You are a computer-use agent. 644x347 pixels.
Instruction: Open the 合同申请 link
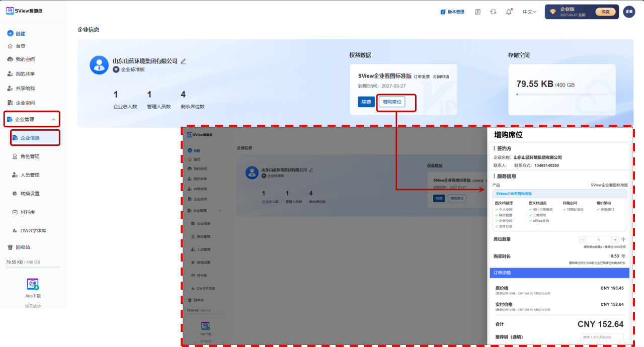pos(441,77)
